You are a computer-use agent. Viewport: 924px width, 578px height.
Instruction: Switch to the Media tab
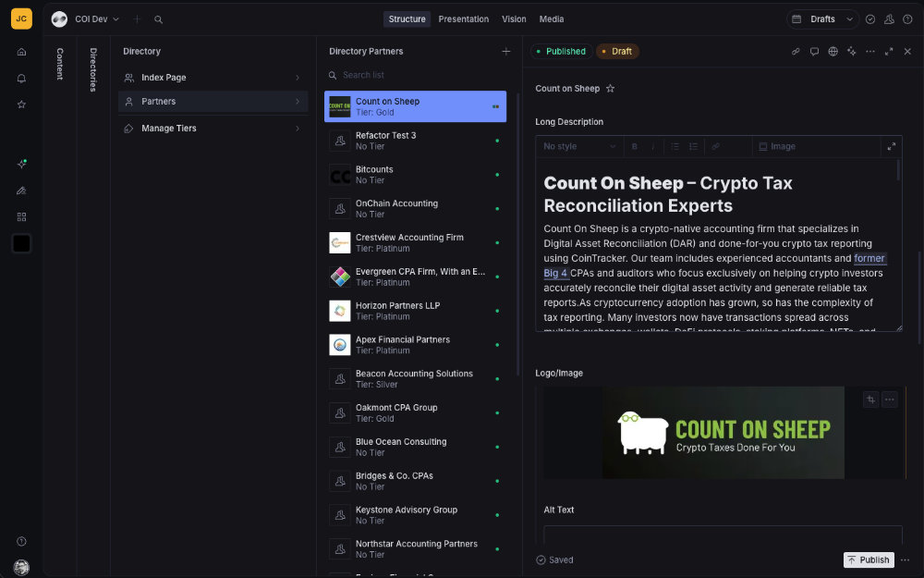point(552,19)
